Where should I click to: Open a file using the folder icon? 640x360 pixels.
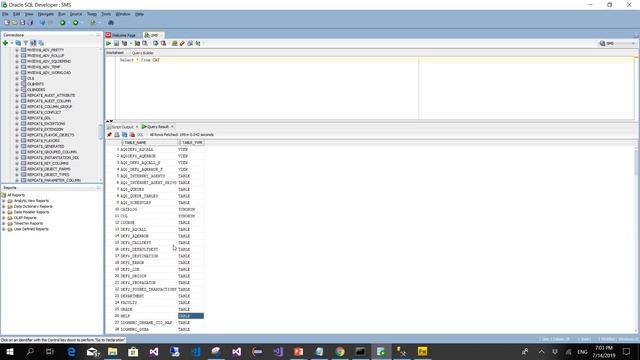14,23
